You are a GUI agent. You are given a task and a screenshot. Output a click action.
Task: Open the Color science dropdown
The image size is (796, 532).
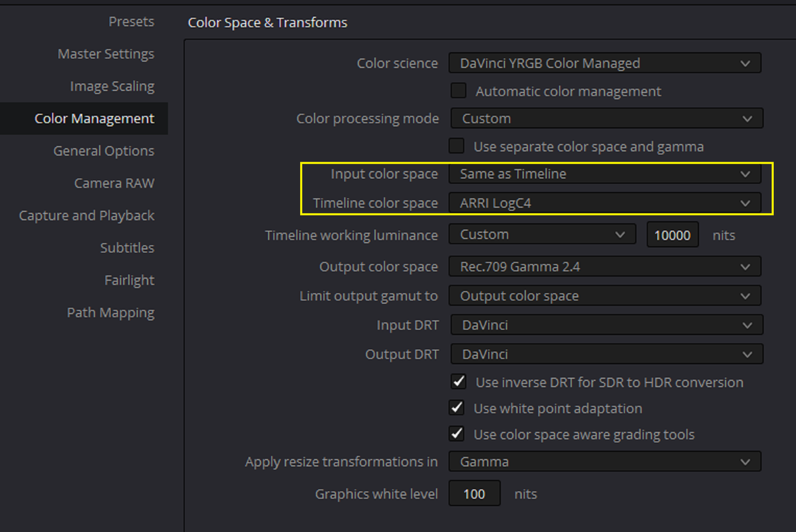coord(604,63)
